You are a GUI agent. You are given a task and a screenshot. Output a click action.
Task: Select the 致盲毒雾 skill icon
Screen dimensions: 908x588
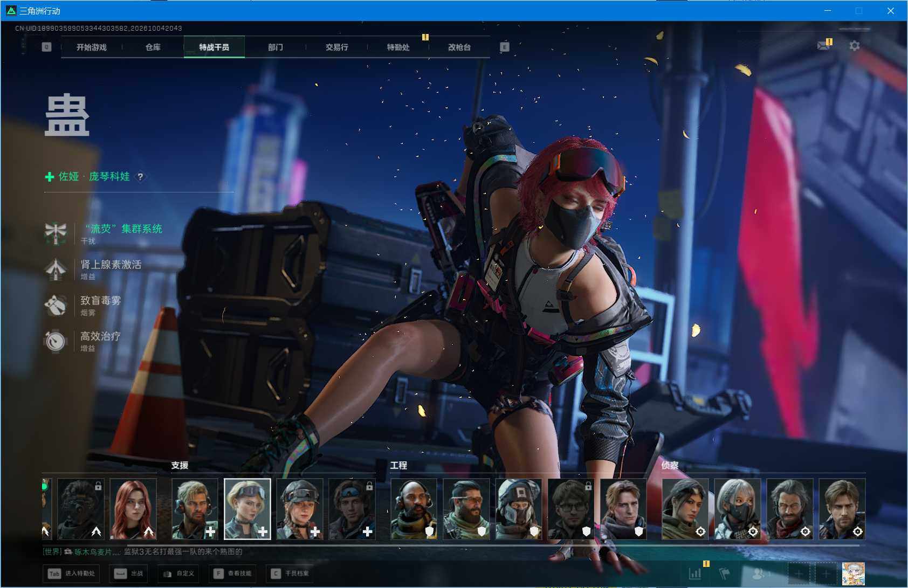(x=56, y=306)
